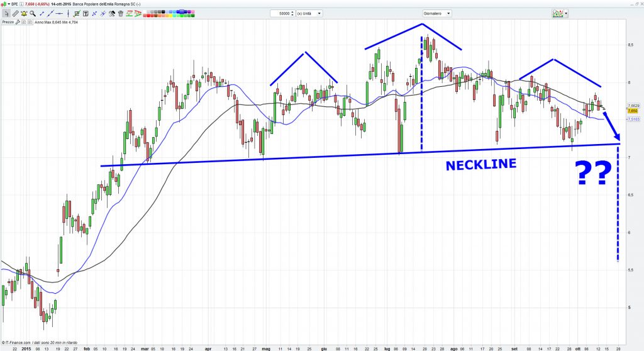Select the ruler measurement tool
This screenshot has width=644, height=351.
(x=15, y=13)
